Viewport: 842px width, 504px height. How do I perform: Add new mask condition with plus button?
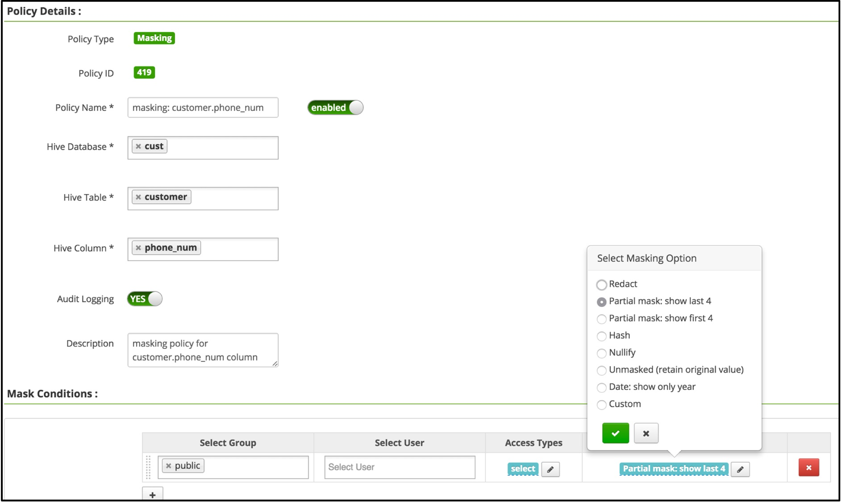[x=153, y=495]
